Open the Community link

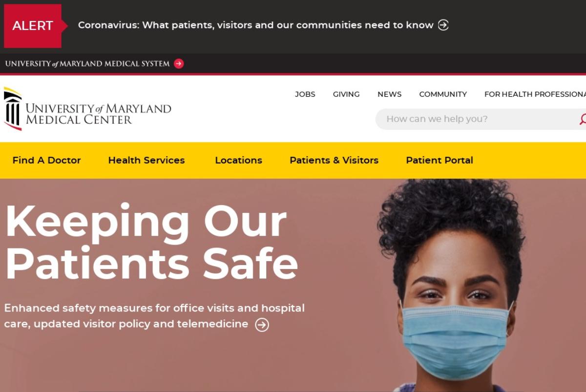(x=443, y=94)
